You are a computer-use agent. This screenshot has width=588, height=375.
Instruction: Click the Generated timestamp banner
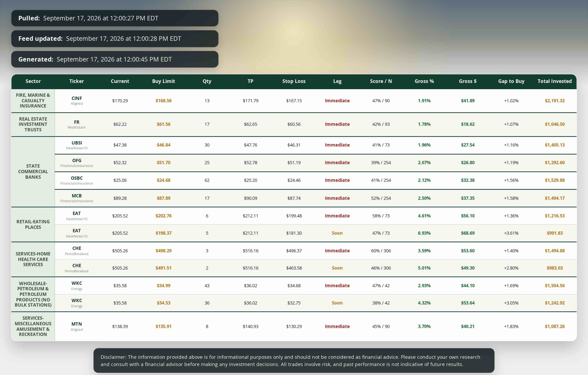click(x=115, y=59)
